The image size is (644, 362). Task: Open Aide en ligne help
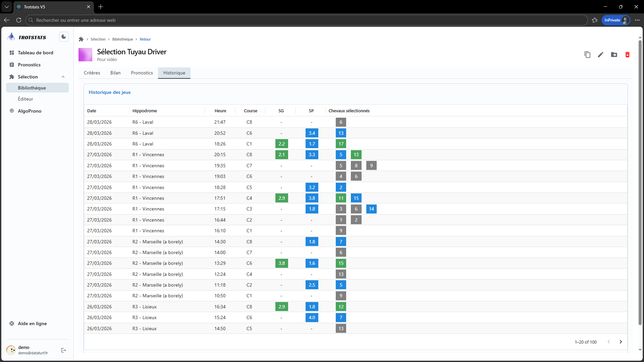point(32,323)
